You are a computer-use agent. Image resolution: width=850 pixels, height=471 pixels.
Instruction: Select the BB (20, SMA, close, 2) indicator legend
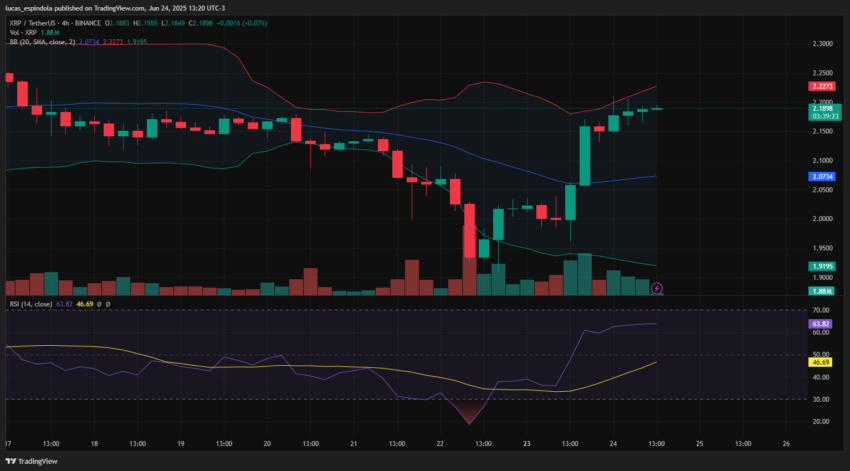(42, 42)
